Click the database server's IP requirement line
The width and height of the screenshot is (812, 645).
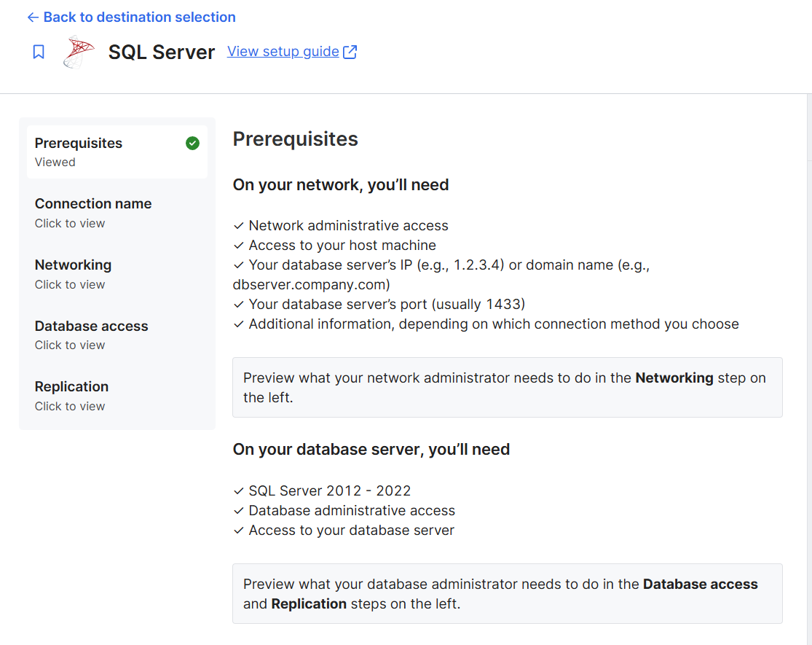[441, 275]
